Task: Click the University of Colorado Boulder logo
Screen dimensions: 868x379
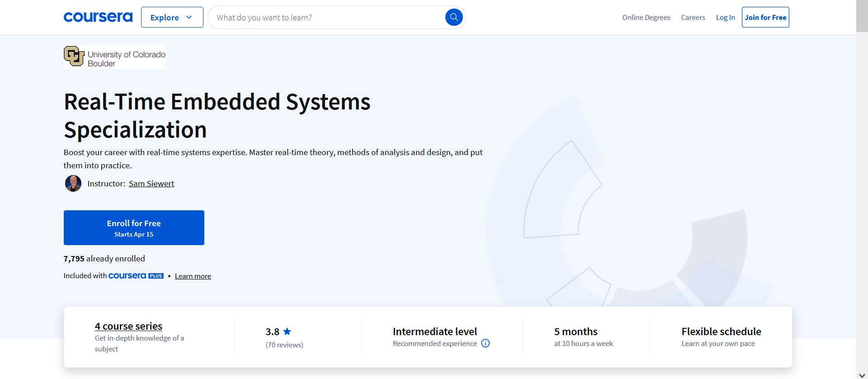Action: pos(115,57)
